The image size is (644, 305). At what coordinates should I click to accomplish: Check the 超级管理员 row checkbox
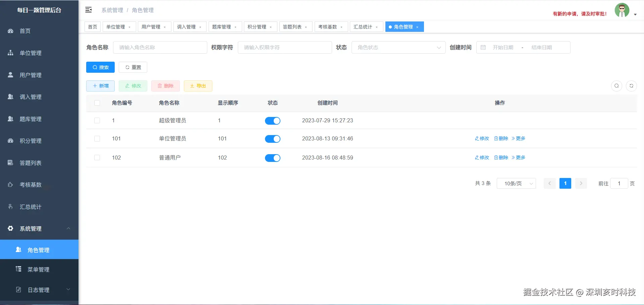[97, 120]
